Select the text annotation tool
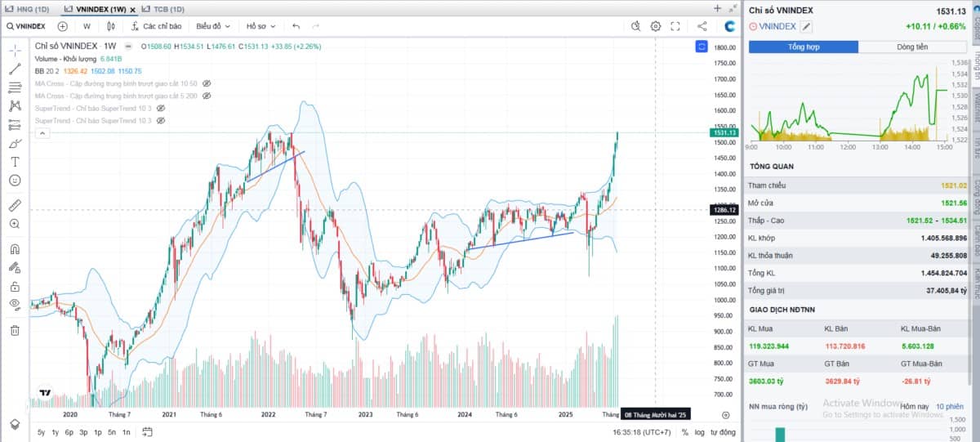The width and height of the screenshot is (980, 442). tap(15, 161)
